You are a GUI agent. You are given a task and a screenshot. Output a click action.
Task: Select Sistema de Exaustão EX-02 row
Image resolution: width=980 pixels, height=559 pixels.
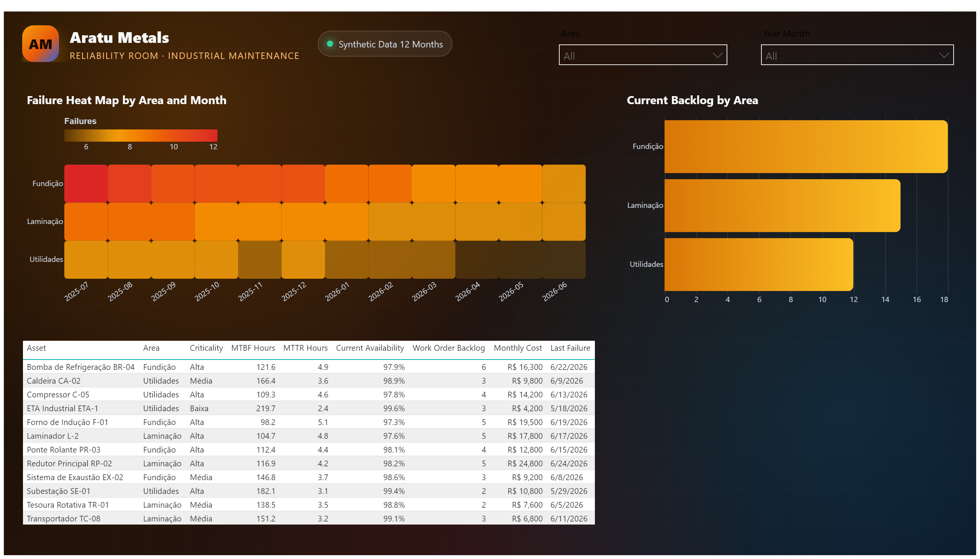tap(309, 477)
